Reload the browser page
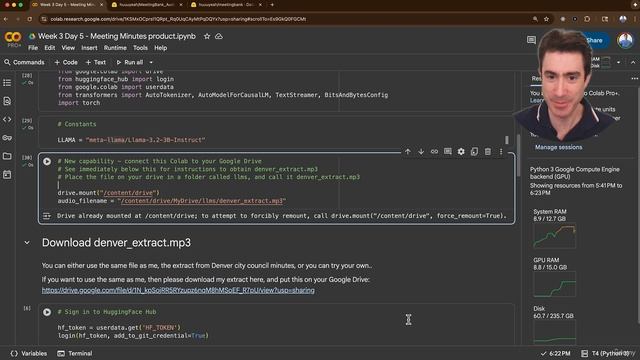The height and width of the screenshot is (360, 640). 29,19
